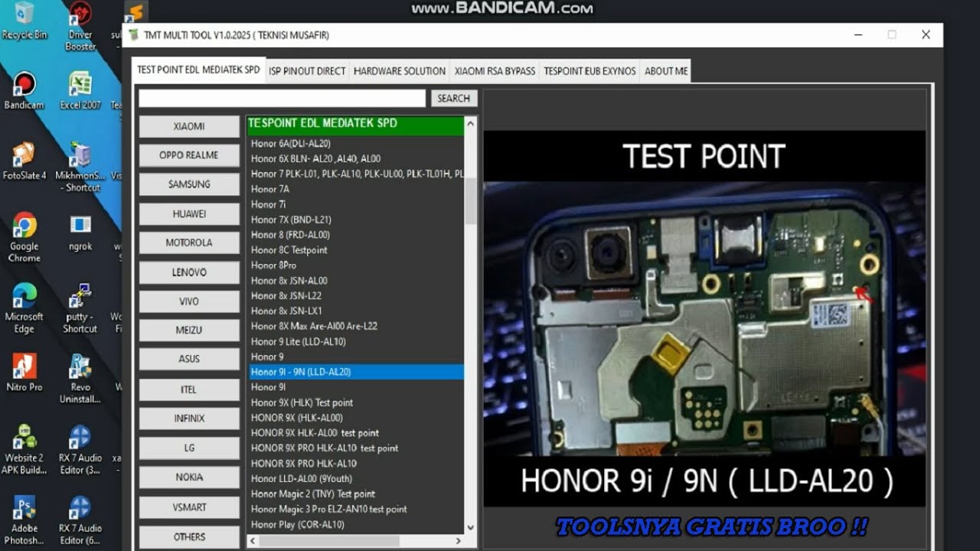
Task: Click the TMT Multi Tool title bar icon
Action: coord(133,34)
